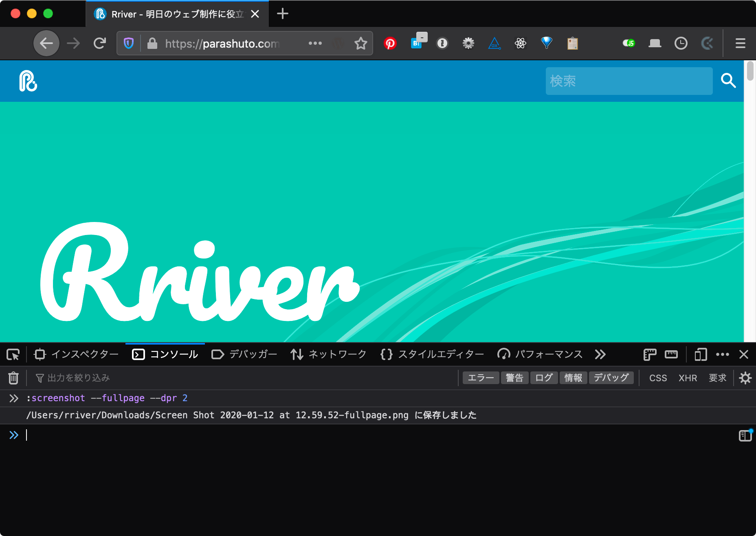Toggle the デバッグ filter
The height and width of the screenshot is (536, 756).
(x=611, y=378)
